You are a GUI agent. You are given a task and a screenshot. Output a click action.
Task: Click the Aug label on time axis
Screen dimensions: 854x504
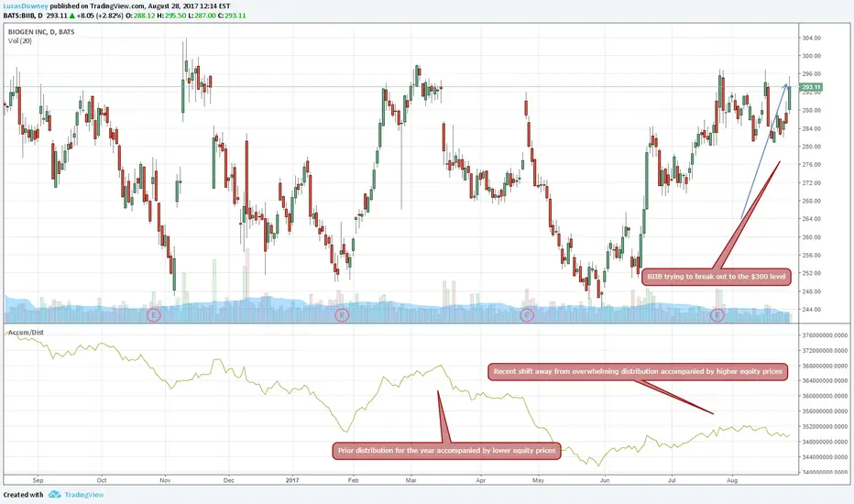tap(732, 480)
